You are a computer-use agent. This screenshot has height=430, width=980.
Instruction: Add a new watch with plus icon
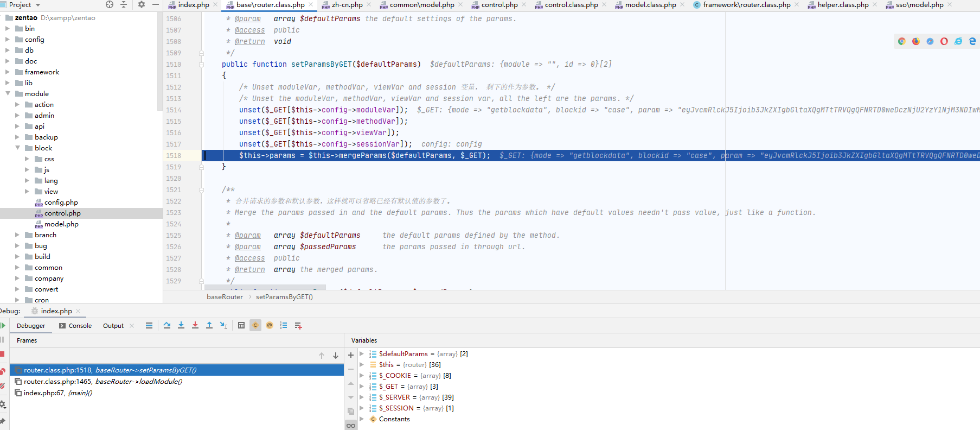(x=351, y=355)
